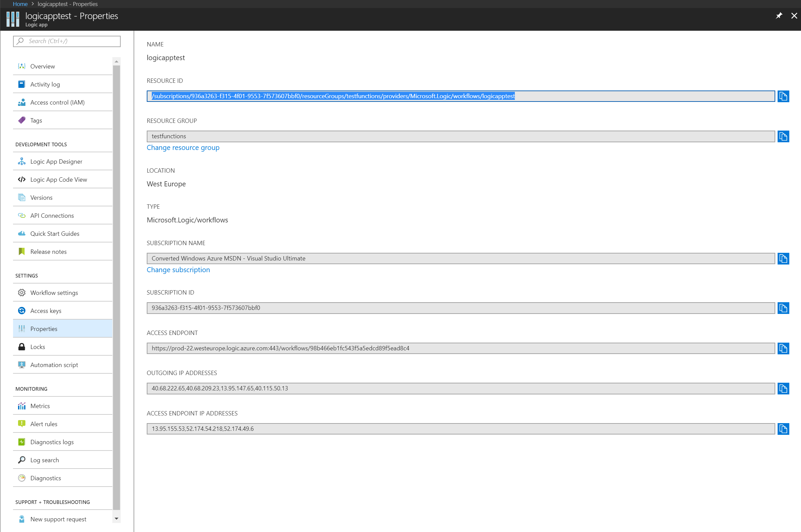Copy the subscription name value
The height and width of the screenshot is (532, 801).
pyautogui.click(x=783, y=258)
